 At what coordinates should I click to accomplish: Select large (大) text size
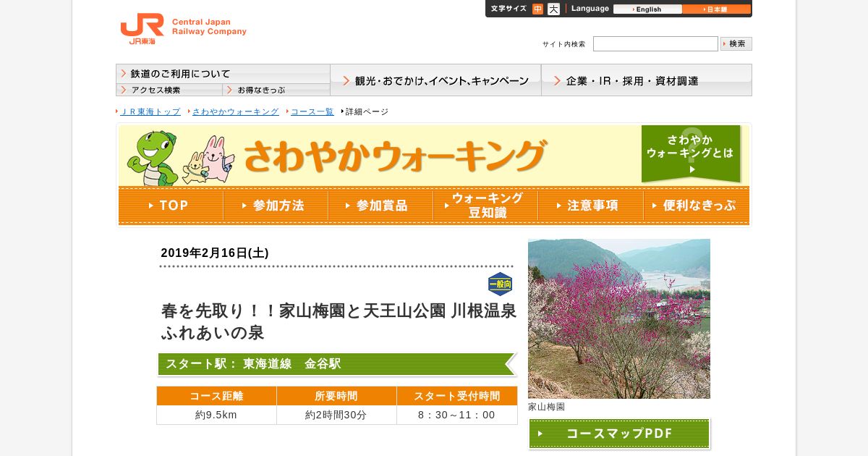(x=553, y=9)
